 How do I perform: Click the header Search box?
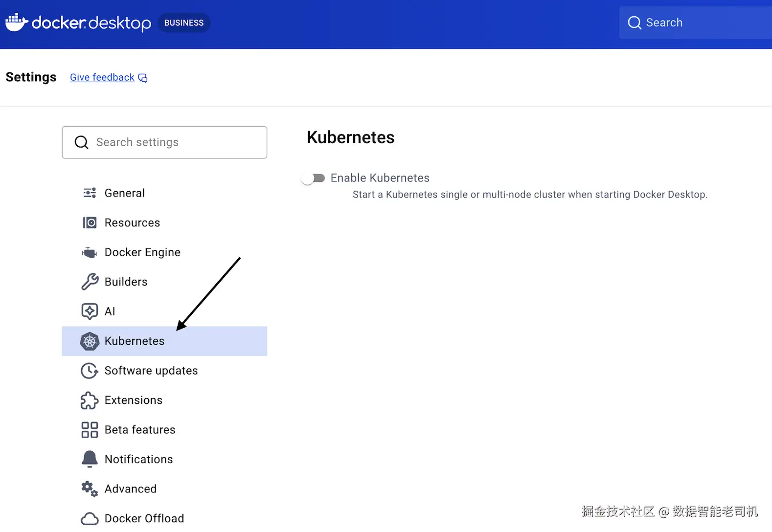click(696, 22)
